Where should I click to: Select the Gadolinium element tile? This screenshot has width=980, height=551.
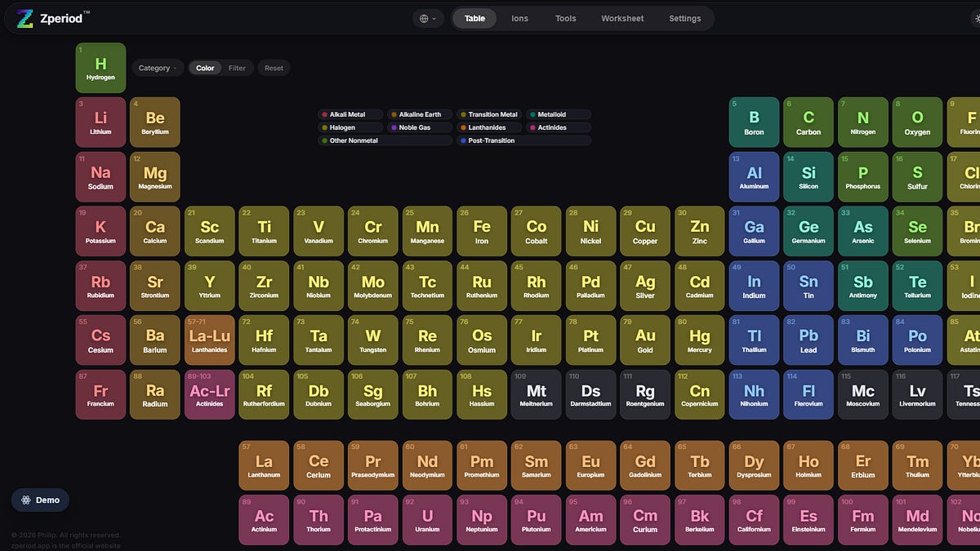645,465
